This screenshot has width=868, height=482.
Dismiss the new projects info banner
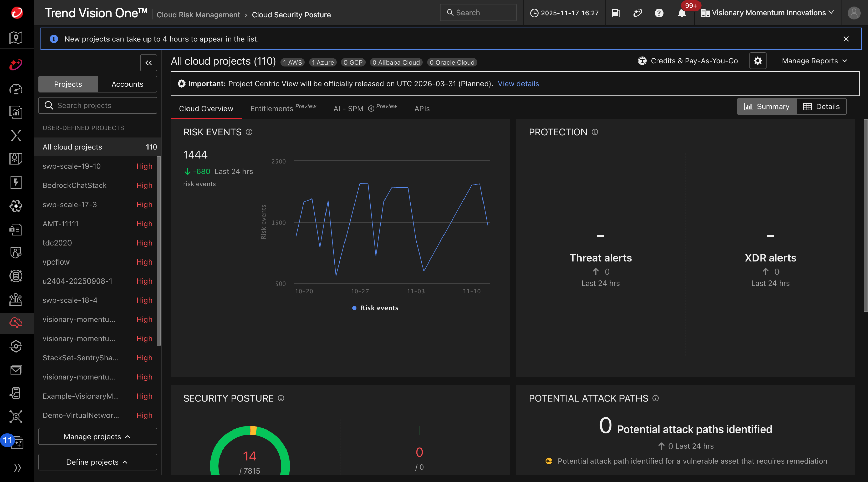click(x=846, y=39)
